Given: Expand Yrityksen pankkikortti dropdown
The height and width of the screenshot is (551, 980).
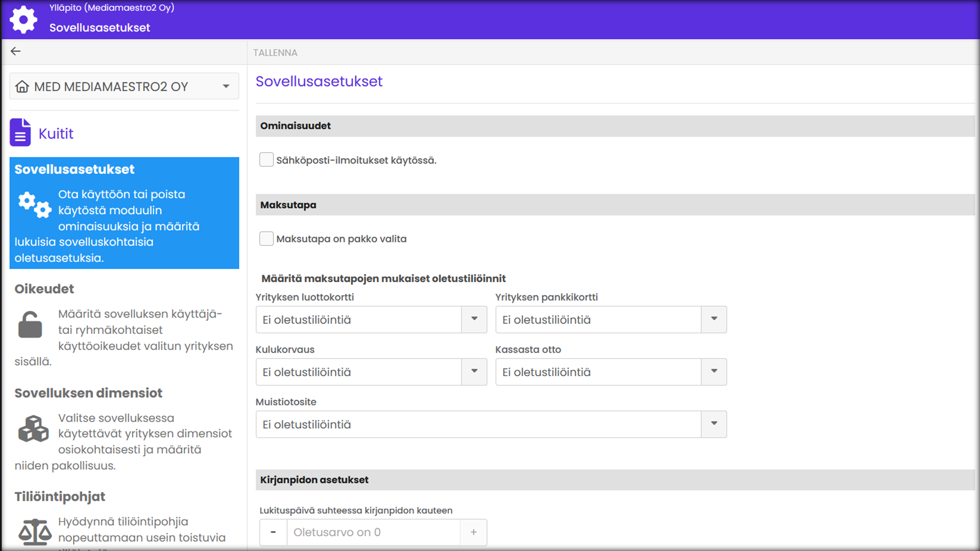Looking at the screenshot, I should coord(713,319).
